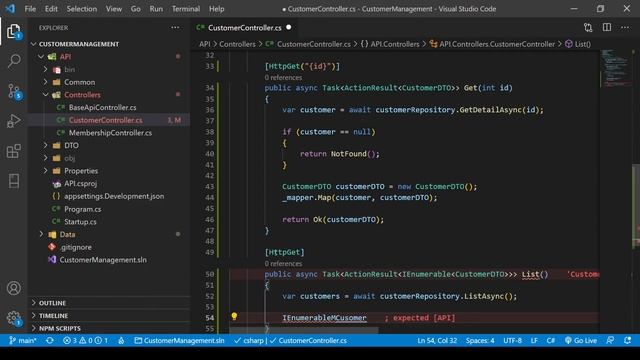Viewport: 640px width, 360px height.
Task: Select the CustomerController.cs editor tab
Action: click(x=244, y=28)
